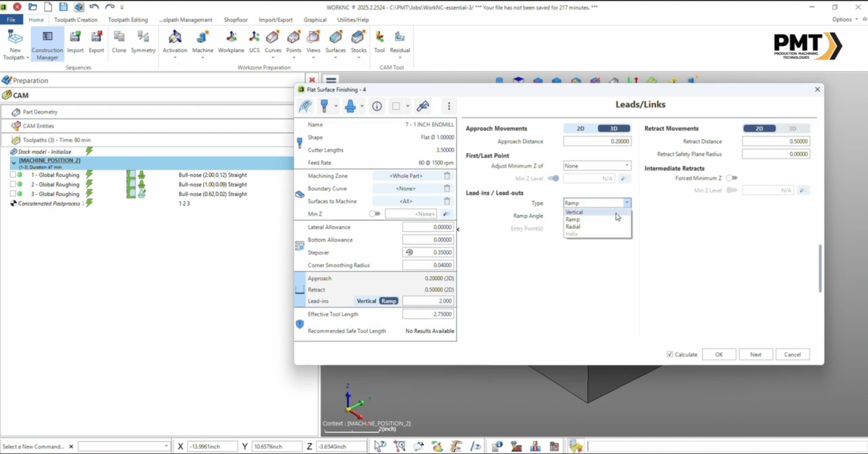Screen dimensions: 868x454
Task: Click the Approach Distance input field
Action: tap(597, 141)
